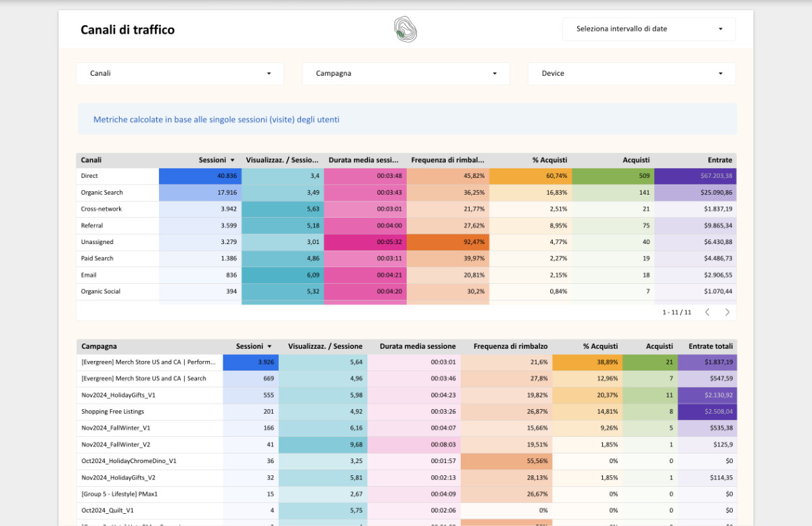Click the circular logo in the header

pos(405,30)
